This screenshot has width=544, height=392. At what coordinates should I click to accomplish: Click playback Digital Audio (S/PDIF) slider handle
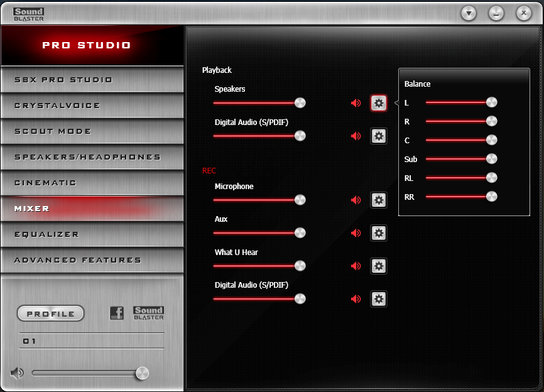tap(300, 136)
